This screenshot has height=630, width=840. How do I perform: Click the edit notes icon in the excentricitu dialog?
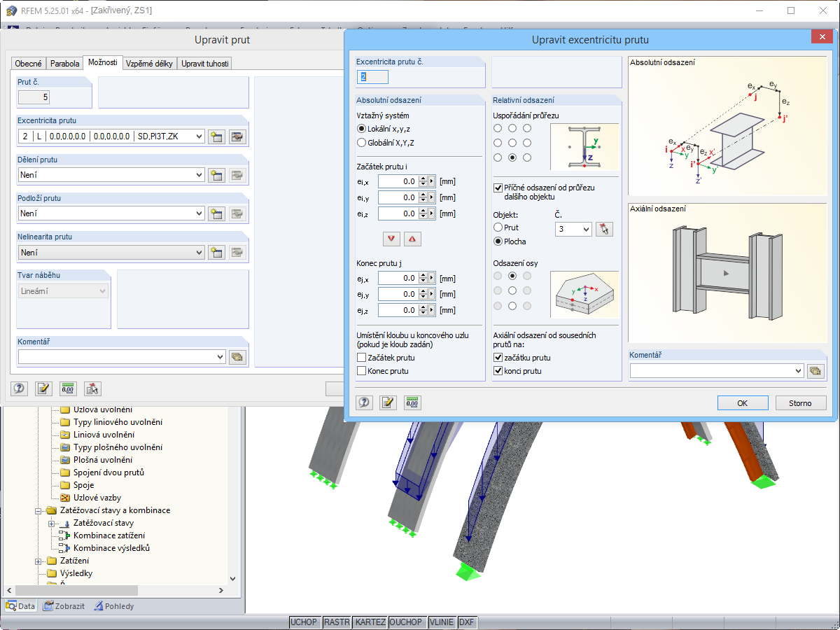(388, 402)
